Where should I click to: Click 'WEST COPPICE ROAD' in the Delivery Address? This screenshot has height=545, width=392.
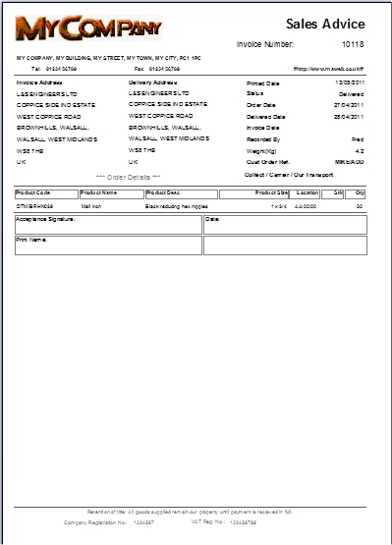pyautogui.click(x=161, y=116)
